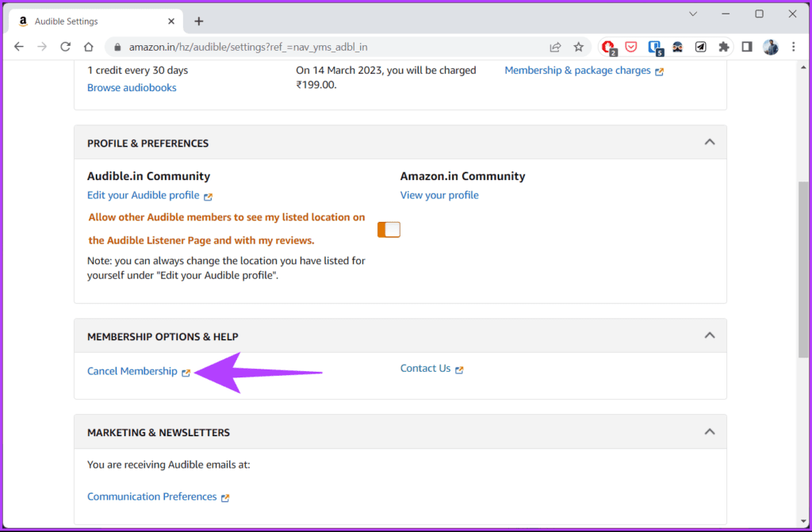Select the Audible Settings tab
812x532 pixels.
pyautogui.click(x=96, y=21)
